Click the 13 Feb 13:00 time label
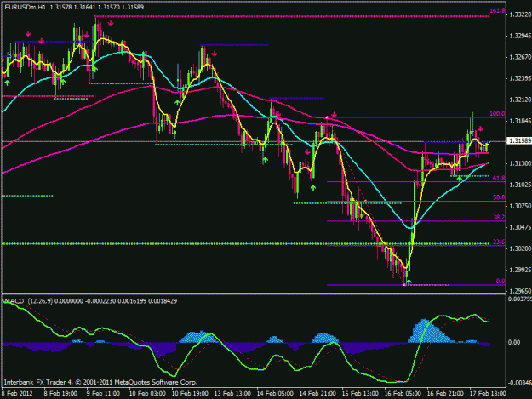 tap(232, 393)
